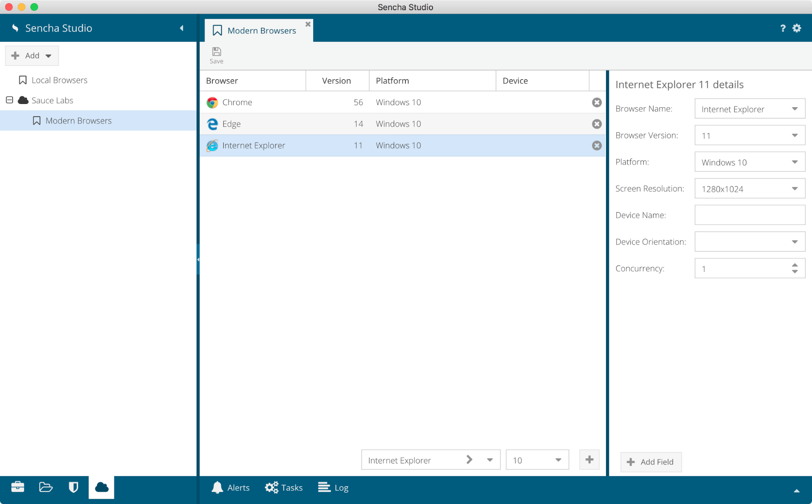The width and height of the screenshot is (812, 504).
Task: Open the Browser Version dropdown
Action: (x=795, y=136)
